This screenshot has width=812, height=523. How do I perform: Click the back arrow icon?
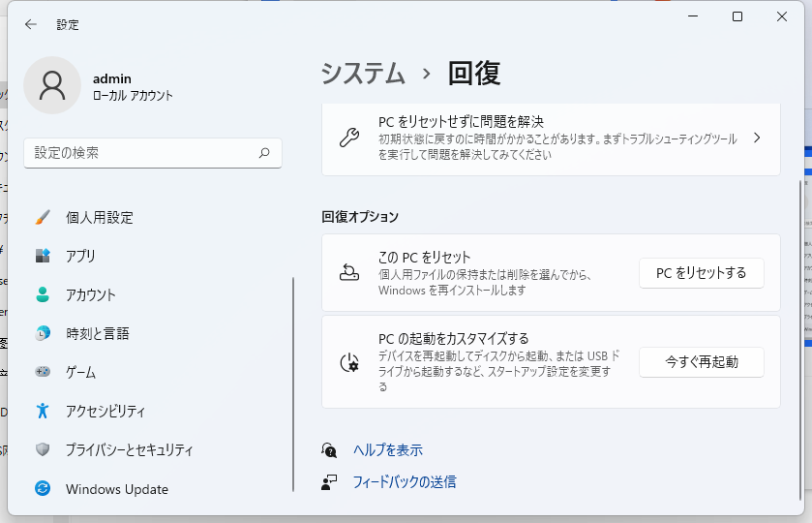click(31, 24)
